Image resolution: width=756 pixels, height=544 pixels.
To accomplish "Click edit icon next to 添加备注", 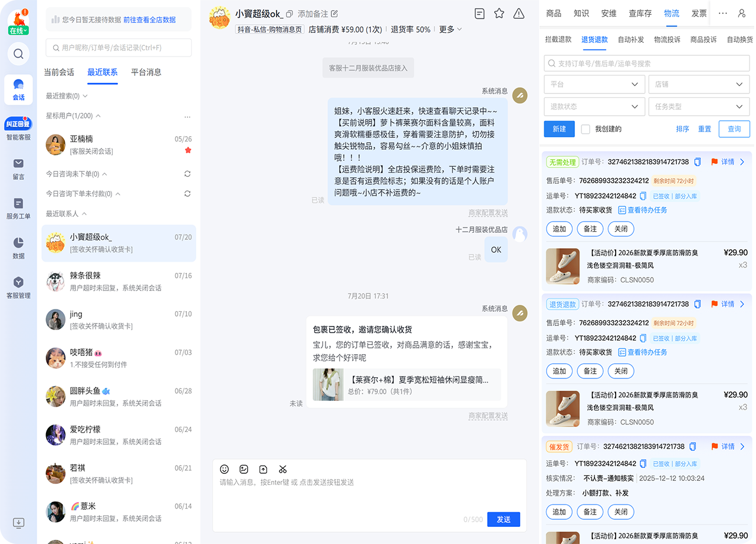I will pos(334,14).
